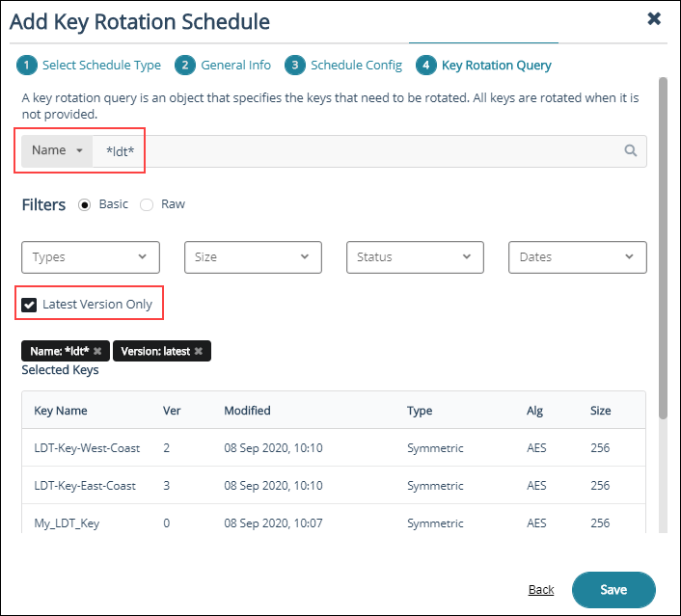Remove the Version: latest filter tag
The height and width of the screenshot is (616, 681).
(199, 352)
